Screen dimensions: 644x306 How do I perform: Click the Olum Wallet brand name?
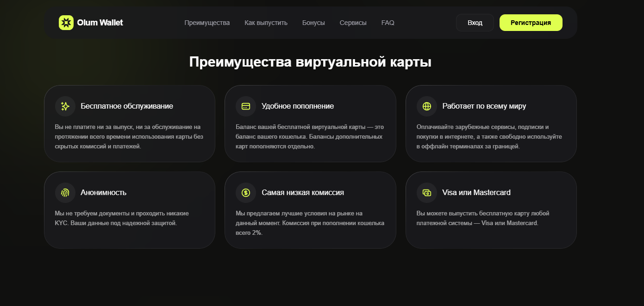pos(100,23)
